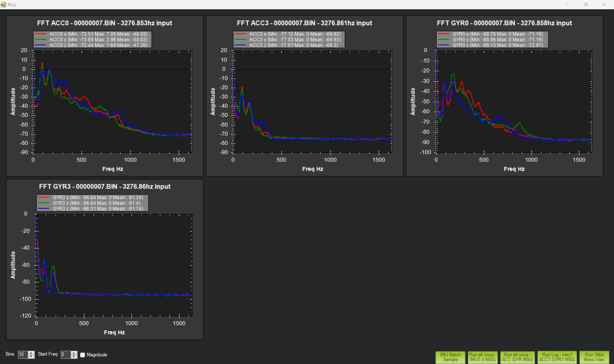614x364 pixels.
Task: Minimize the fftui window
Action: 567,4
